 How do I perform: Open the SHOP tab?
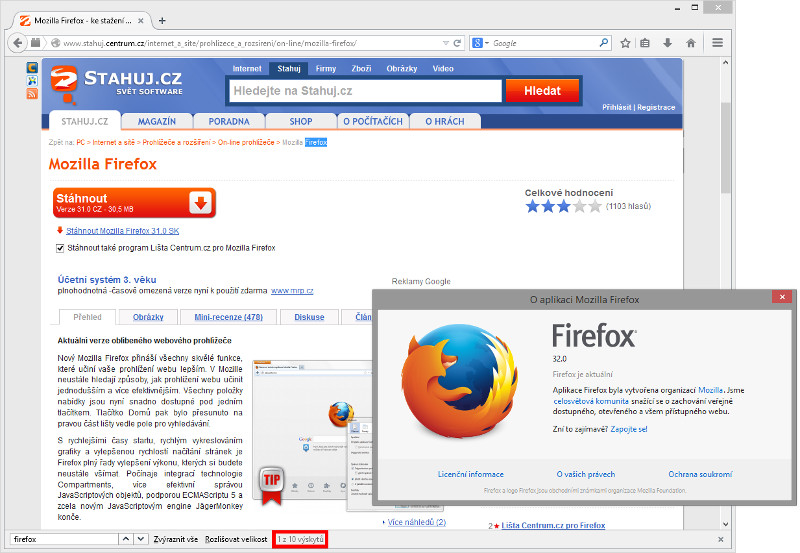301,121
